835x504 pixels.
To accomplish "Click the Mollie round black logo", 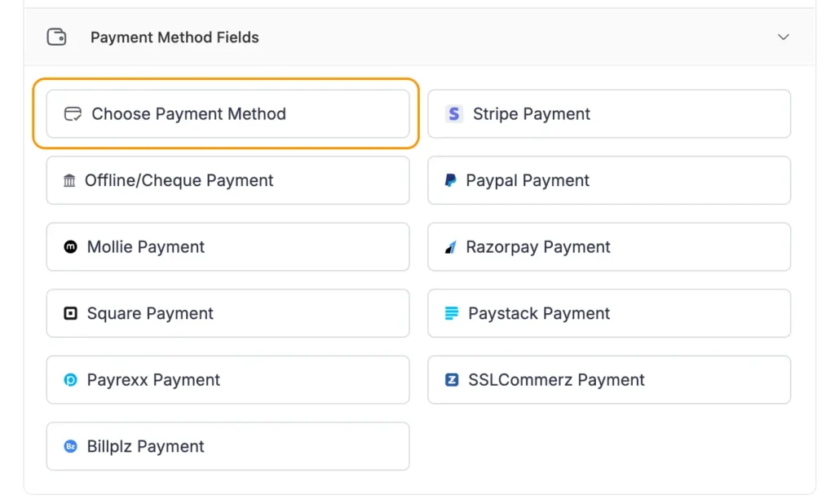I will pos(70,246).
